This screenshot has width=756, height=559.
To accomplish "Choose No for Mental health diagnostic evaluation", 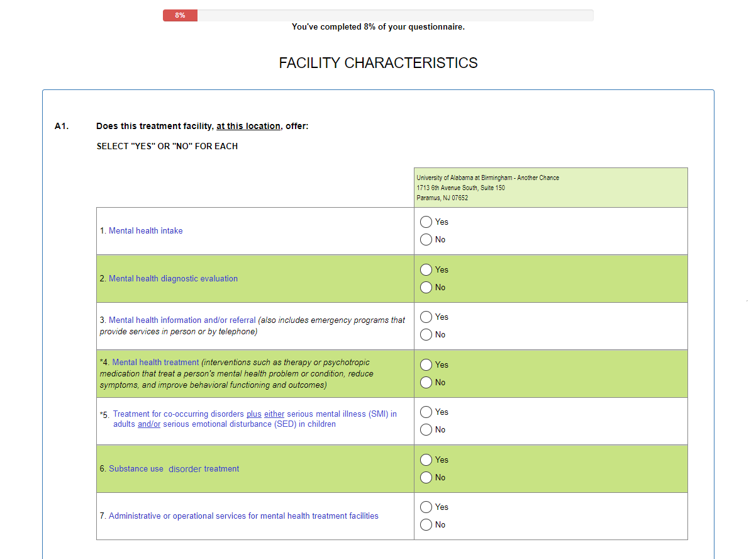I will (x=426, y=287).
